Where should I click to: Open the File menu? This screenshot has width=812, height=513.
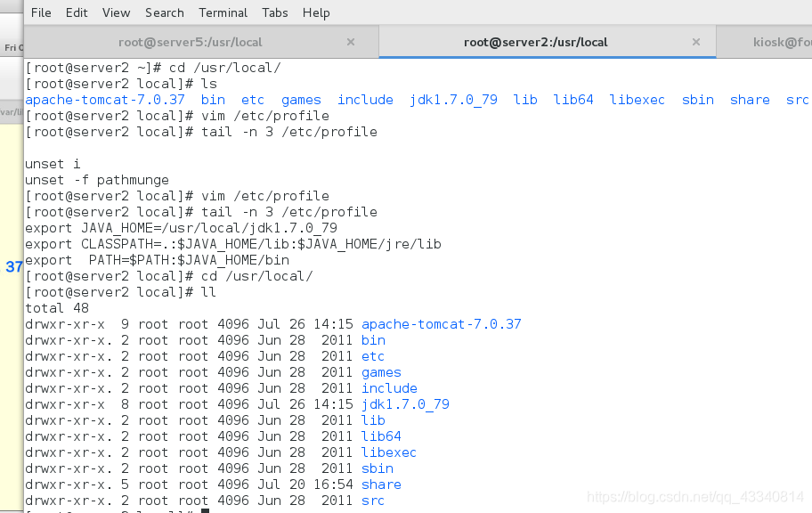click(x=41, y=12)
